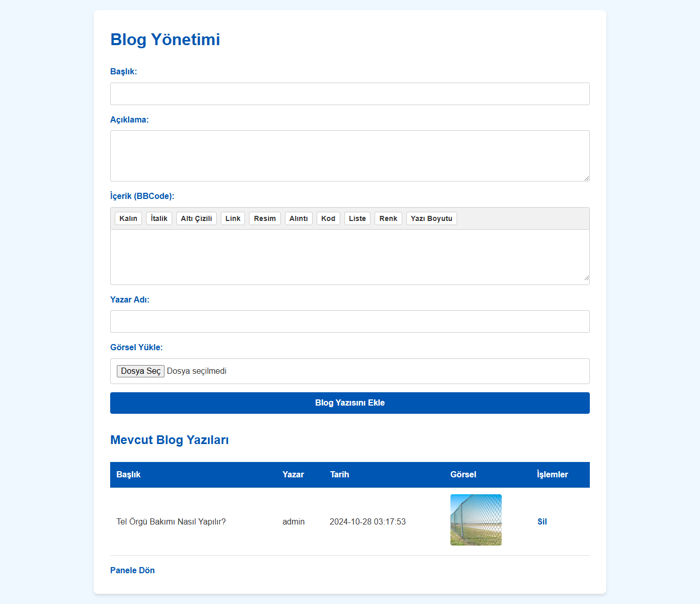Insert a Kod code block
This screenshot has width=700, height=604.
pos(328,218)
